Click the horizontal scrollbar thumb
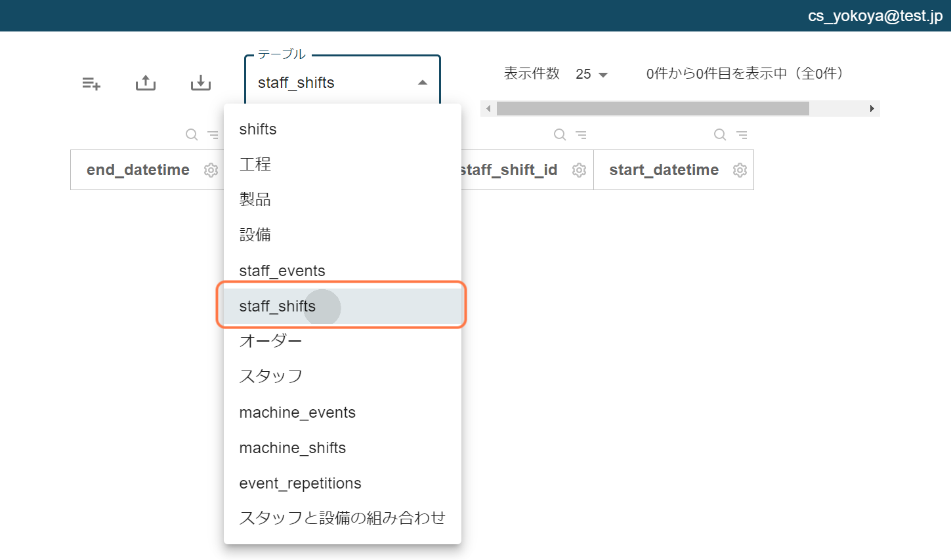This screenshot has height=560, width=951. [x=653, y=109]
